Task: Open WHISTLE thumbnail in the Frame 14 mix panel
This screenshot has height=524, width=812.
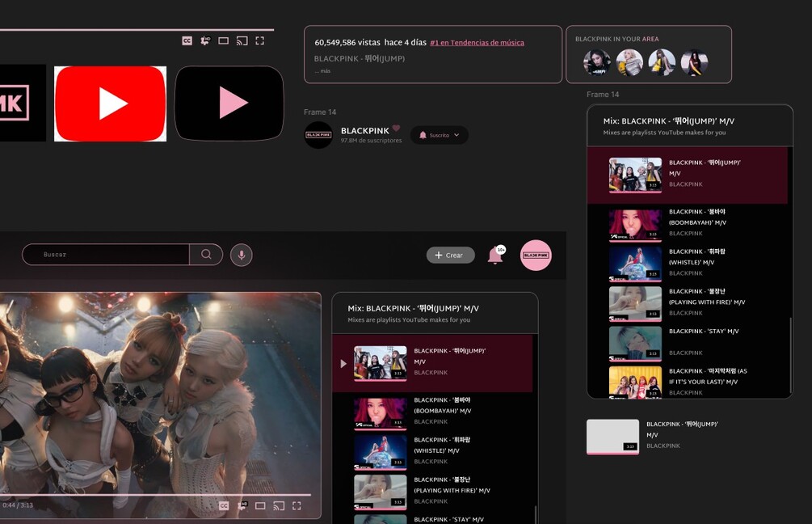Action: [635, 264]
